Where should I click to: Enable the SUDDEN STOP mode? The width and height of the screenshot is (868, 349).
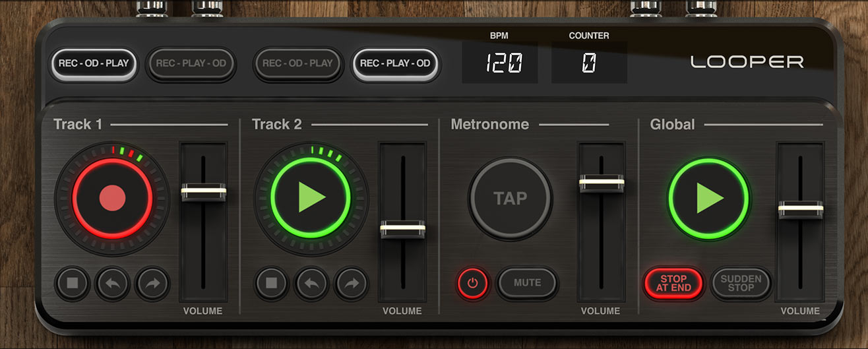click(741, 283)
